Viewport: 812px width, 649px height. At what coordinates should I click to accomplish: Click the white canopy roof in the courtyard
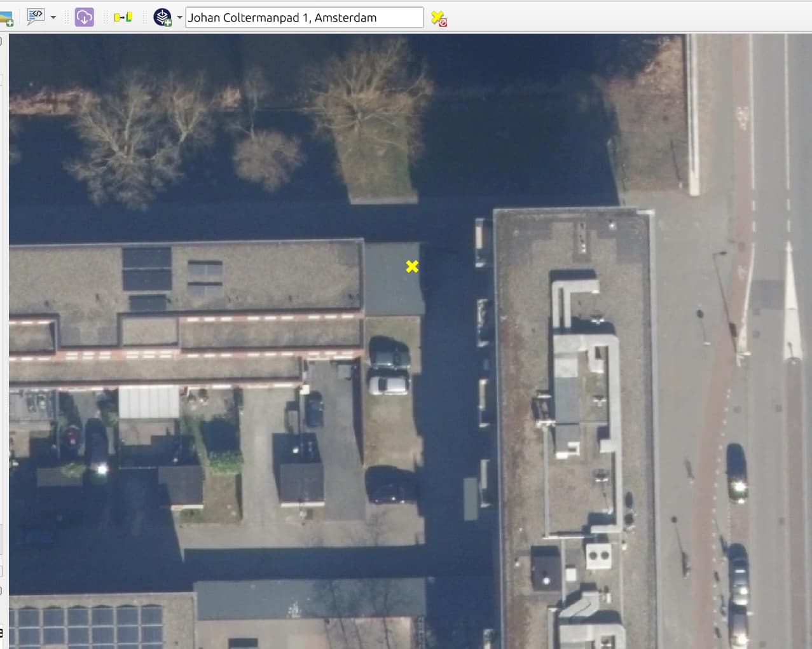coord(149,402)
